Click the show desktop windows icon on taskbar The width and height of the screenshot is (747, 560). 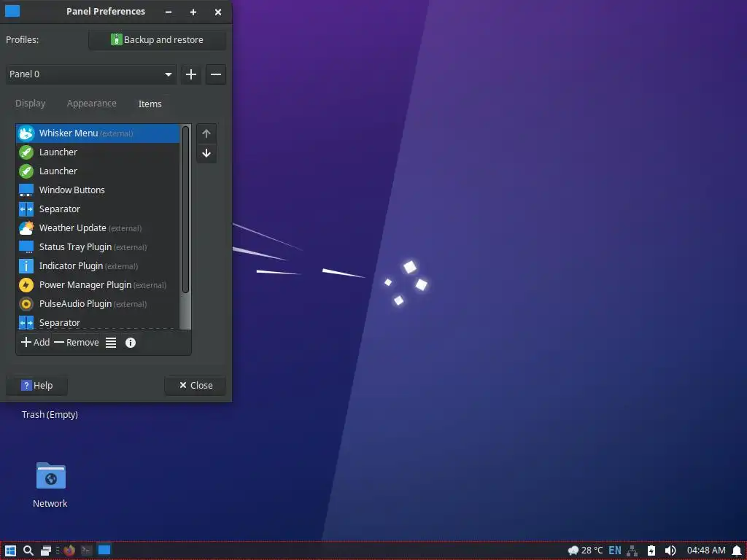point(46,551)
